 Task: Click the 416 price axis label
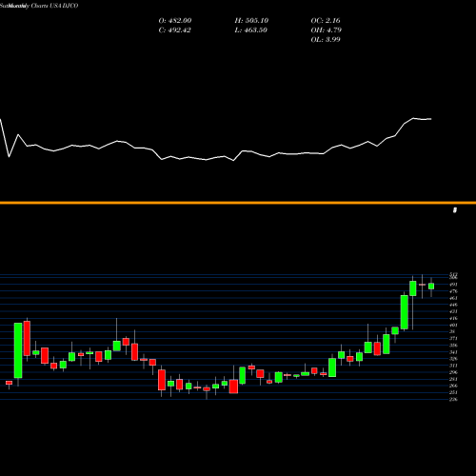[x=453, y=318]
